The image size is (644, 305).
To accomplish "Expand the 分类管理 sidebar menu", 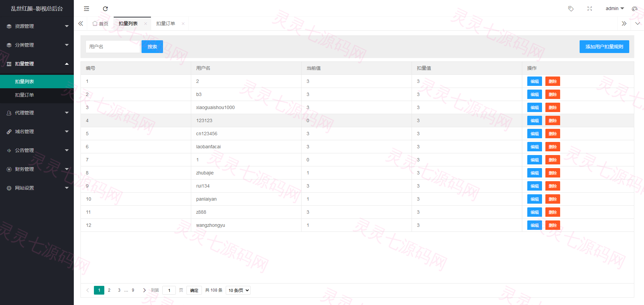I will (37, 45).
